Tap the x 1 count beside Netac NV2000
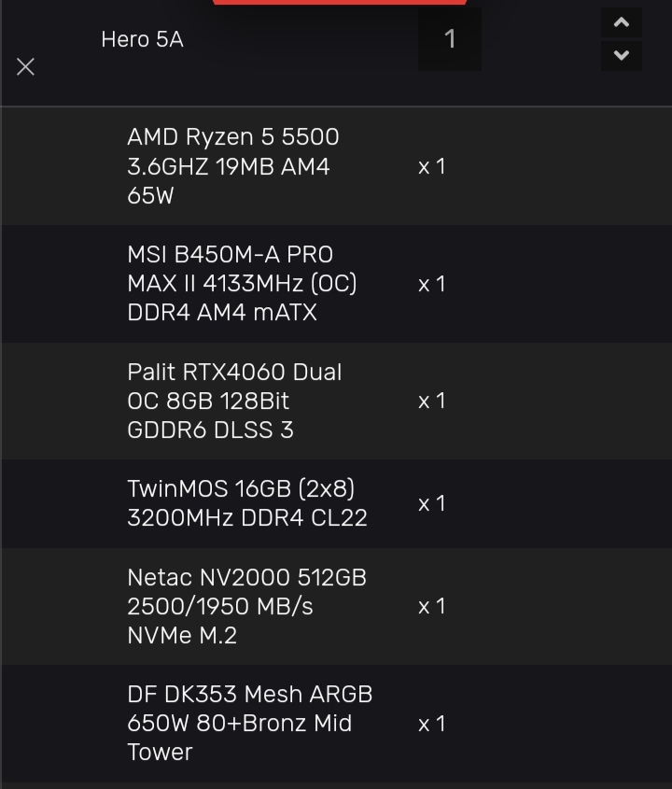This screenshot has height=789, width=672. point(431,606)
